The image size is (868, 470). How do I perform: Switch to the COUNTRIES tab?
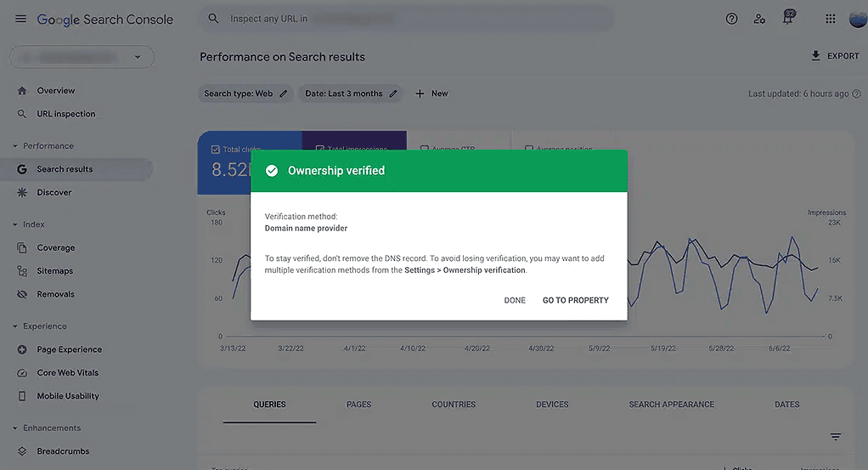pos(454,405)
